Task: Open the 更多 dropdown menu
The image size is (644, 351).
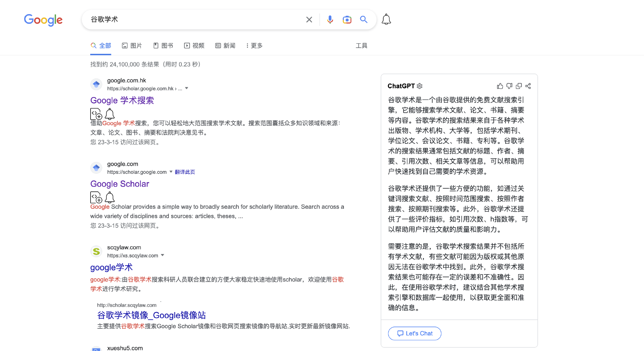Action: pos(254,45)
